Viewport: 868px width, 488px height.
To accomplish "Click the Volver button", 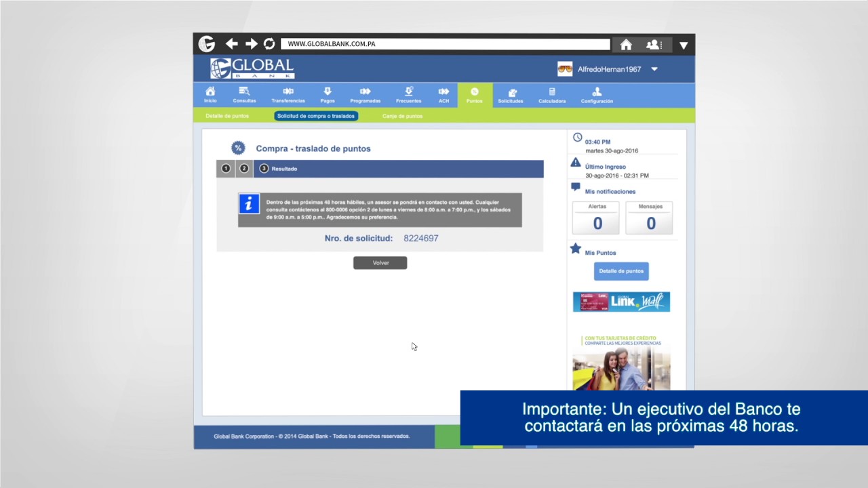I will 380,263.
